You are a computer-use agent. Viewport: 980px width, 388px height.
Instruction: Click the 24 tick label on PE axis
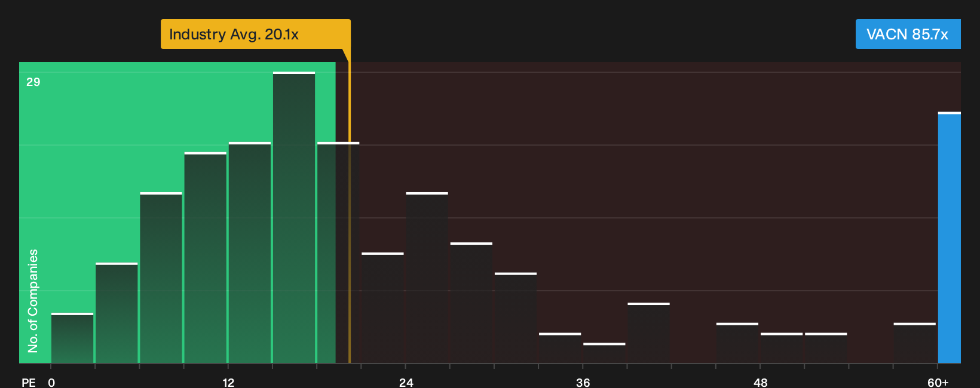(x=406, y=383)
